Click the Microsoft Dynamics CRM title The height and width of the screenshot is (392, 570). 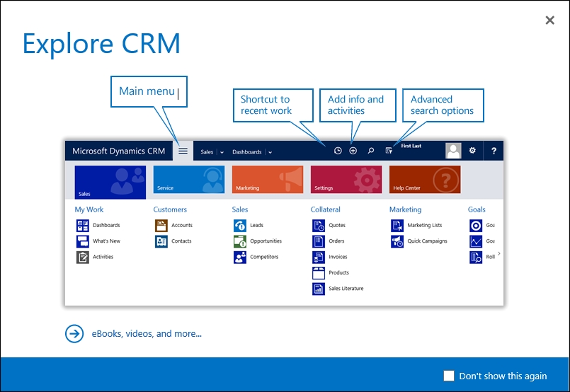tap(118, 151)
